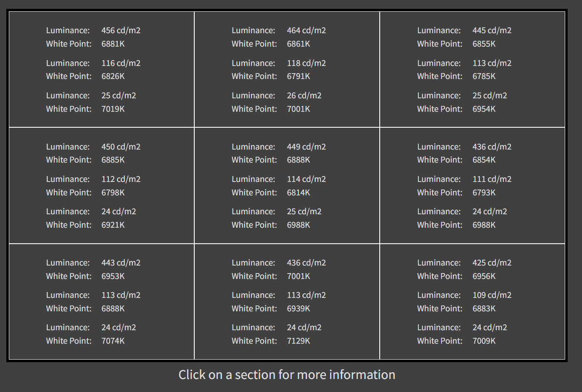
Task: Click the 'Click on a section' caption
Action: tap(287, 374)
